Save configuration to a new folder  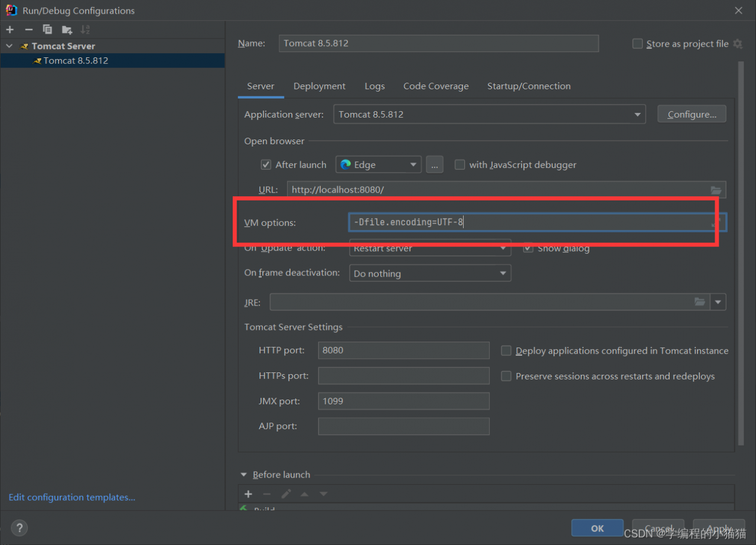coord(67,30)
